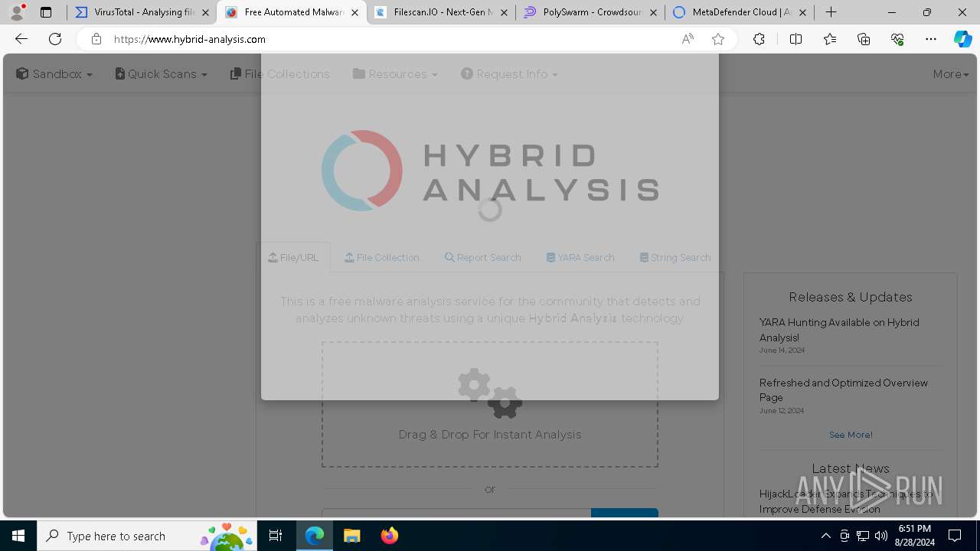Click the taskbar search box
This screenshot has width=980, height=551.
pos(148,536)
